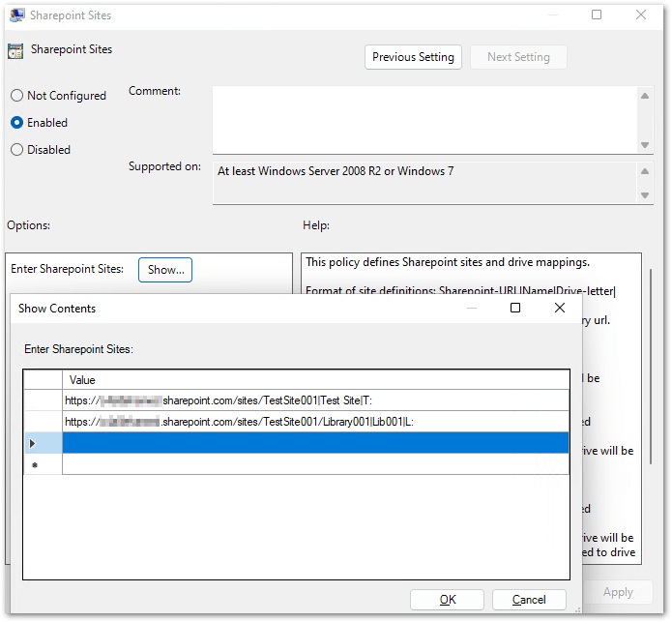
Task: Maximize the Sharepoint Sites window
Action: coord(597,15)
